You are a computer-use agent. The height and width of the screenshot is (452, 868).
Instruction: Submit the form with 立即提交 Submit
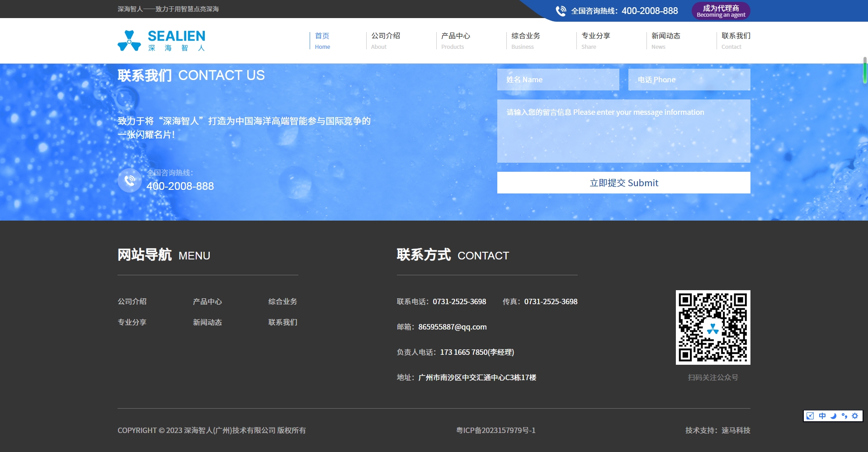pyautogui.click(x=623, y=183)
